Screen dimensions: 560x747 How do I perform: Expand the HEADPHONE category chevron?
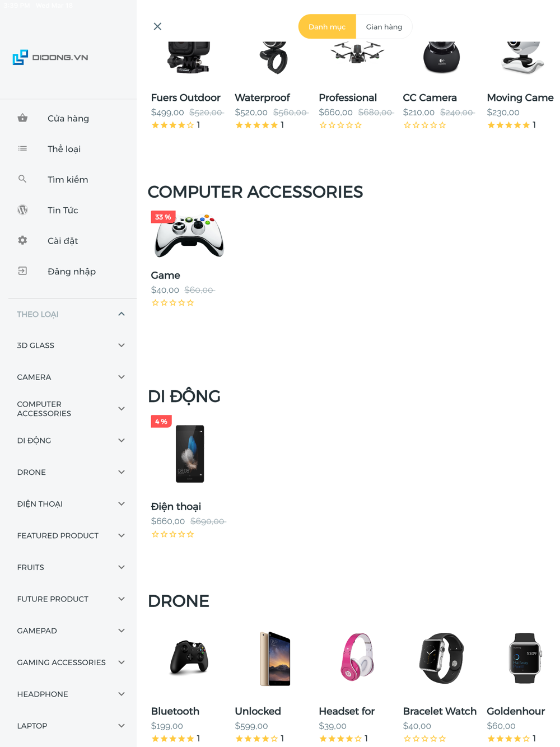point(122,694)
